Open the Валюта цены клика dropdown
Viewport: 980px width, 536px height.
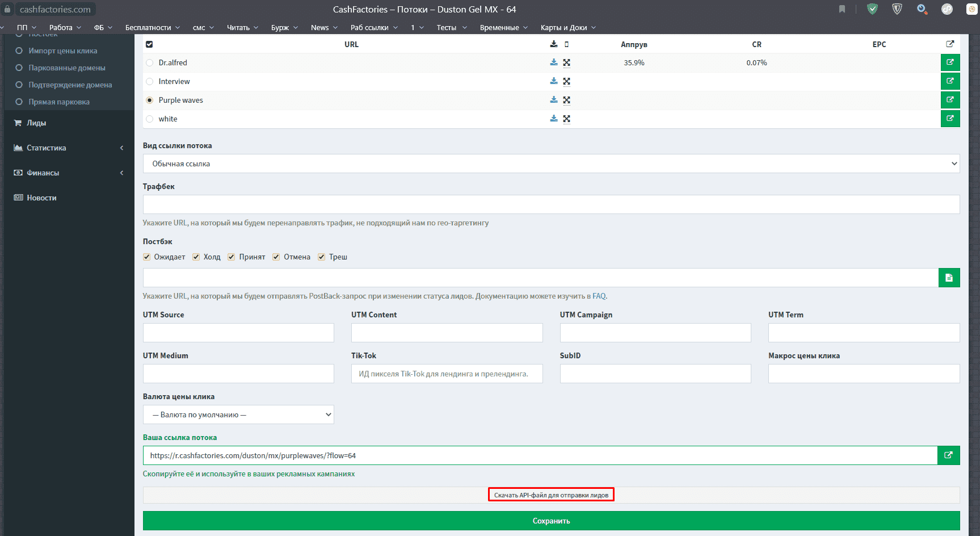[238, 414]
